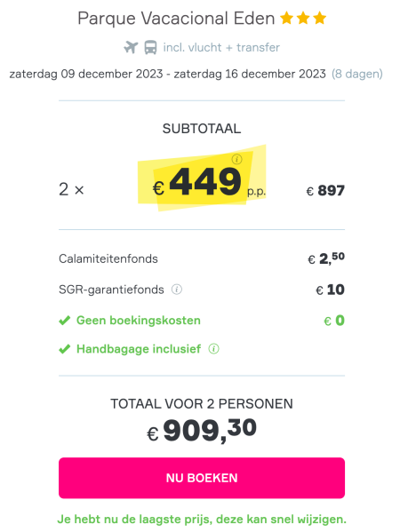The height and width of the screenshot is (532, 400).
Task: Click the first gold star rating
Action: pos(286,18)
